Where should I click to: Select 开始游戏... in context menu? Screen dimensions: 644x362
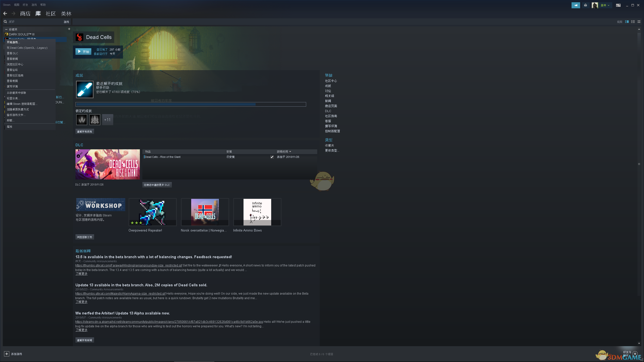pos(13,42)
